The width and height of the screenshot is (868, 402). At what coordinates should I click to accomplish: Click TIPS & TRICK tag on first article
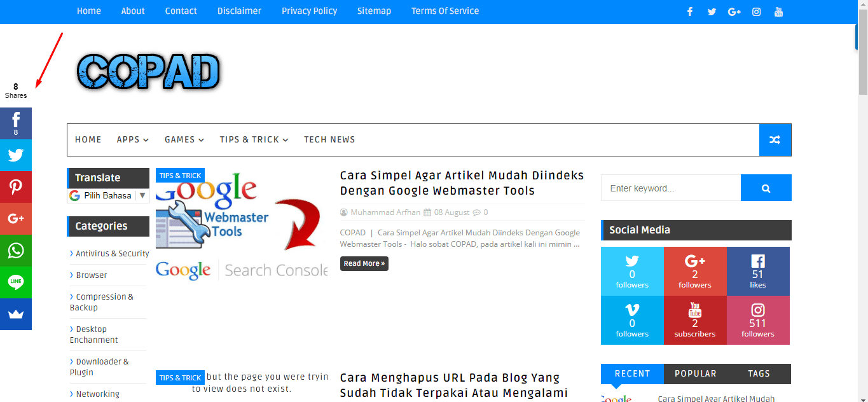coord(180,176)
